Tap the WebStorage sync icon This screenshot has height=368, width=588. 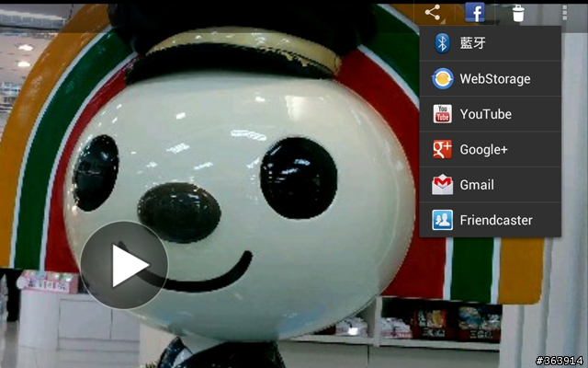pos(443,78)
